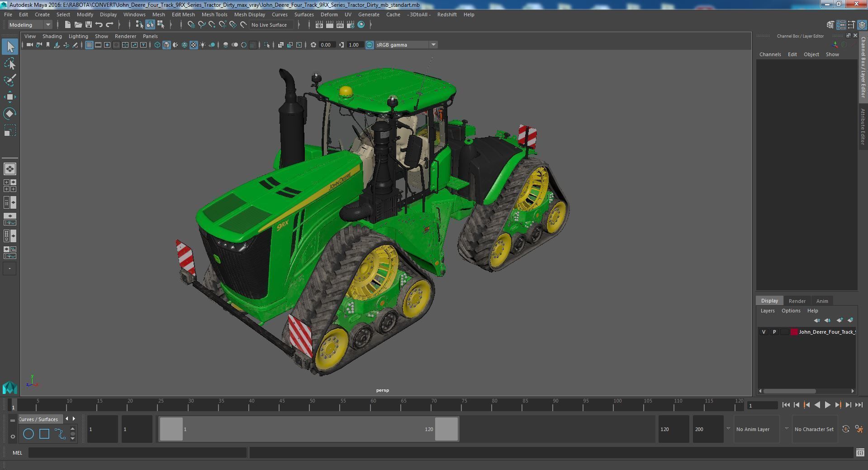Image resolution: width=868 pixels, height=470 pixels.
Task: Create a new scene file
Action: tap(67, 25)
